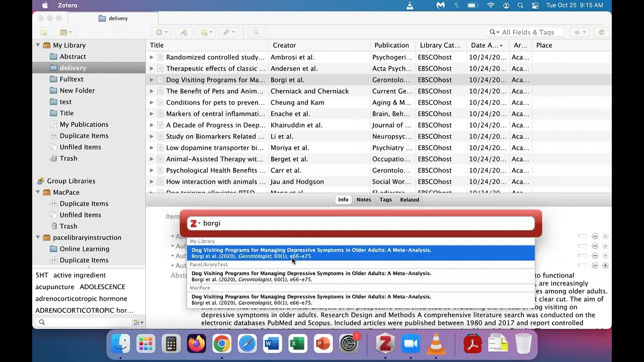The height and width of the screenshot is (362, 644).
Task: Select the Andersen et al. item row
Action: click(379, 68)
